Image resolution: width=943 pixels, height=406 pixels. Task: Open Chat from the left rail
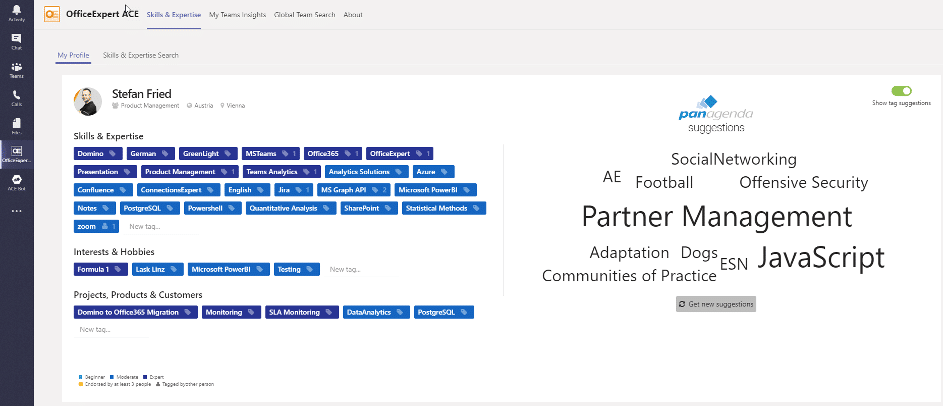[16, 41]
